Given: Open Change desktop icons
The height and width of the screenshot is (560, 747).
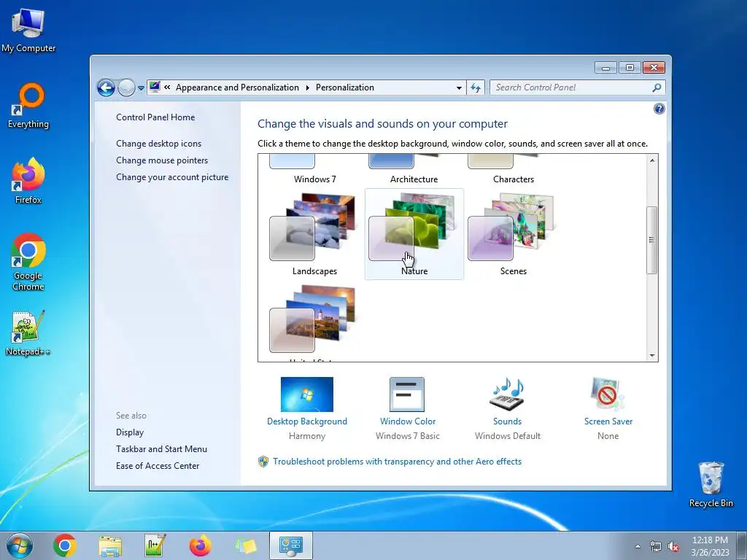Looking at the screenshot, I should [x=158, y=144].
